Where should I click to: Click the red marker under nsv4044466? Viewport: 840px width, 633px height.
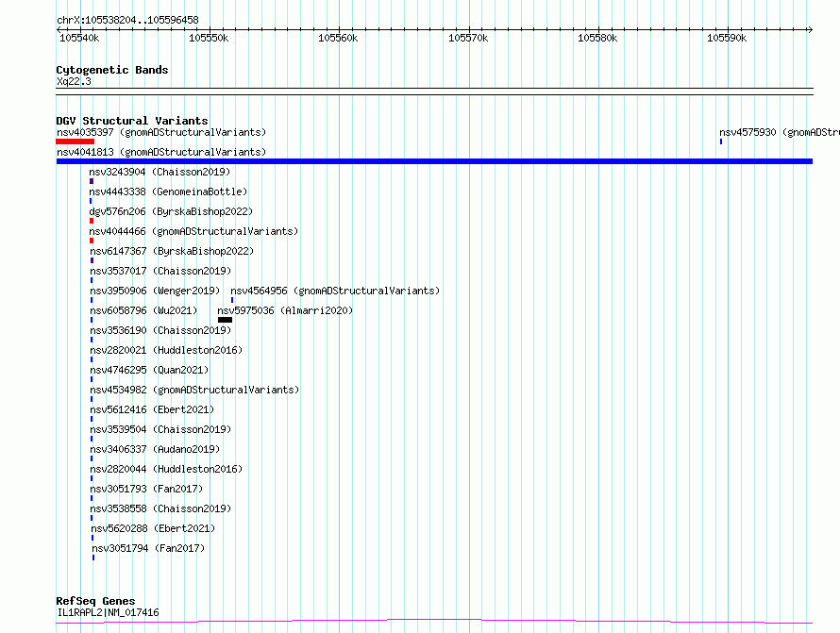pos(92,241)
